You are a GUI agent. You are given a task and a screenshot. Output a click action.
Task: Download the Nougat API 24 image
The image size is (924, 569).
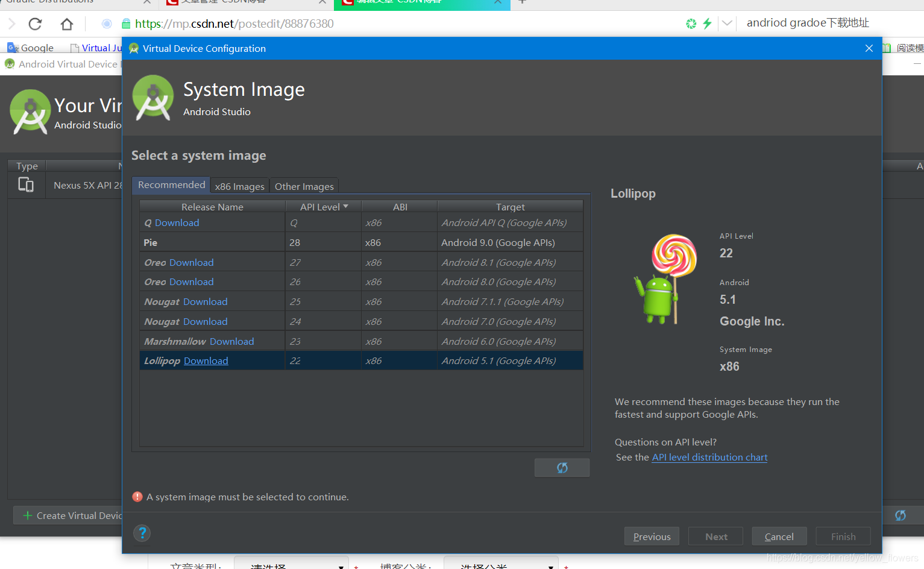tap(206, 321)
